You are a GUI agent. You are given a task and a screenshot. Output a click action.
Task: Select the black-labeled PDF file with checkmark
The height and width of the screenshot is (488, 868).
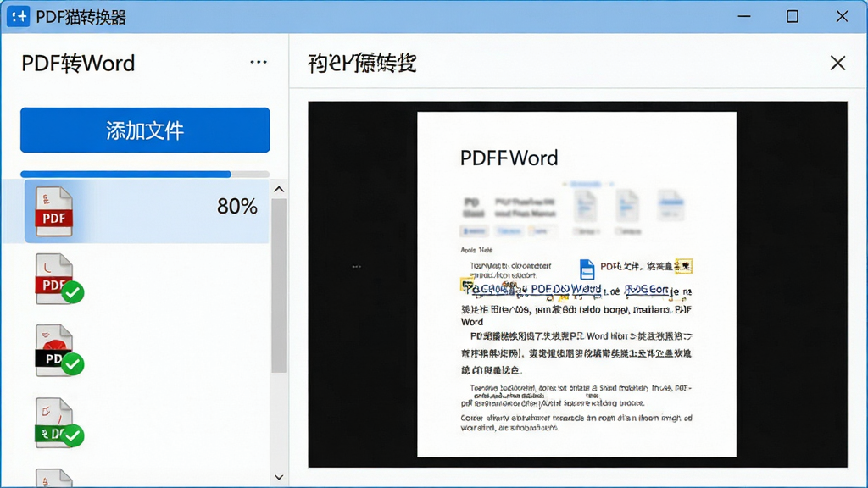(x=59, y=351)
